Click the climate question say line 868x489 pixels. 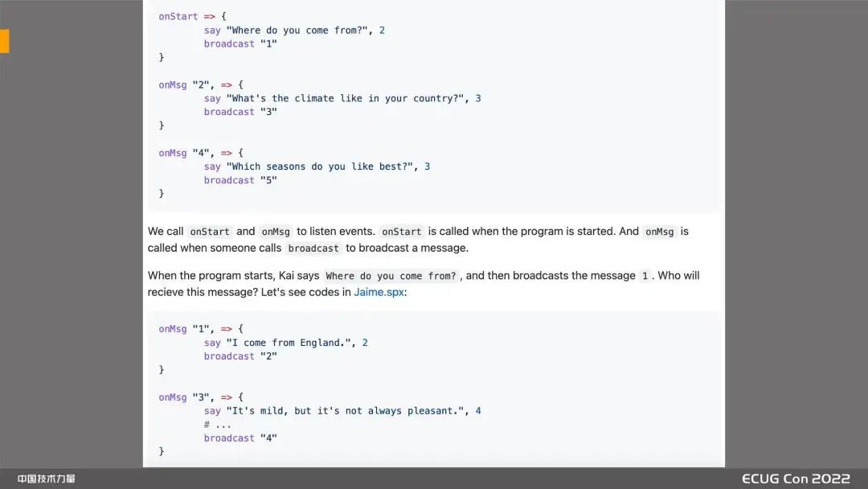(x=342, y=98)
